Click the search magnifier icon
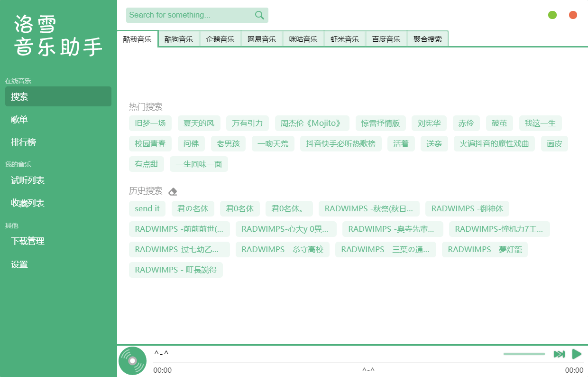This screenshot has width=588, height=377. point(259,15)
